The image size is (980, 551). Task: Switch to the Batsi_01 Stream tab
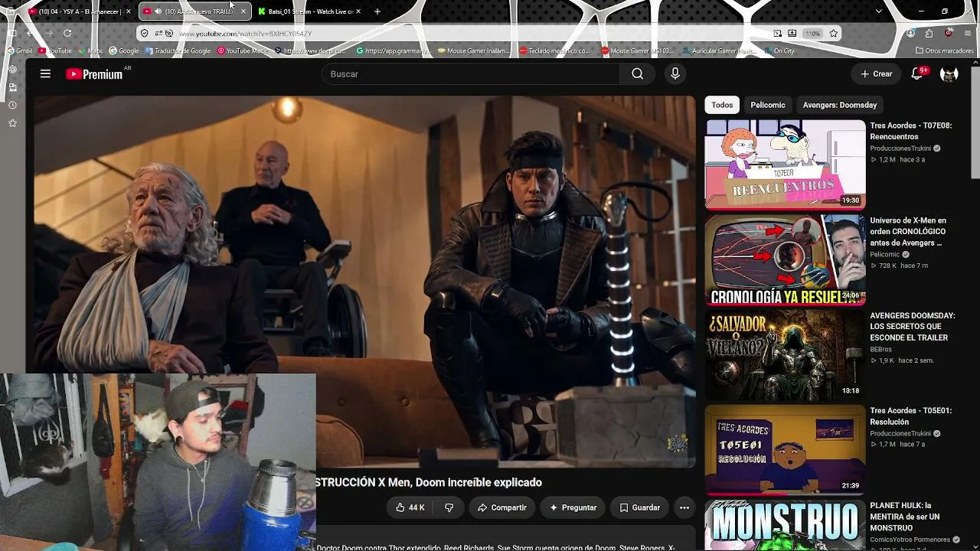[x=309, y=11]
